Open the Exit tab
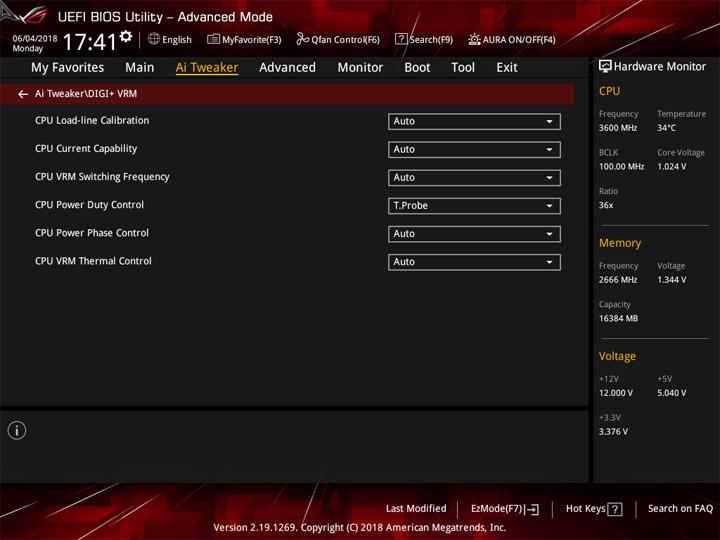The height and width of the screenshot is (540, 720). [507, 68]
